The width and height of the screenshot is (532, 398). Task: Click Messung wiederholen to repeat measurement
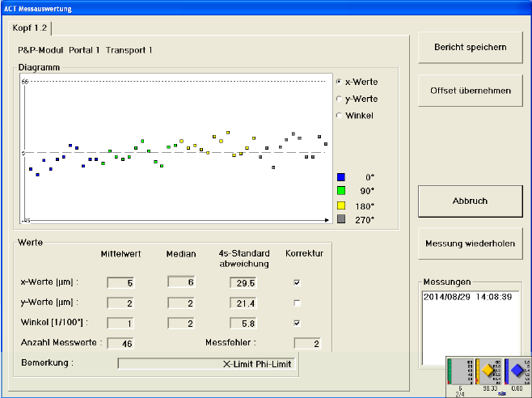coord(470,243)
